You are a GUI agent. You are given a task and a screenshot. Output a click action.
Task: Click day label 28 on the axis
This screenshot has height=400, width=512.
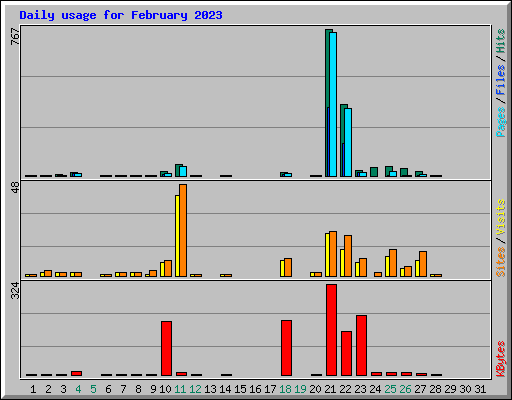pyautogui.click(x=435, y=389)
